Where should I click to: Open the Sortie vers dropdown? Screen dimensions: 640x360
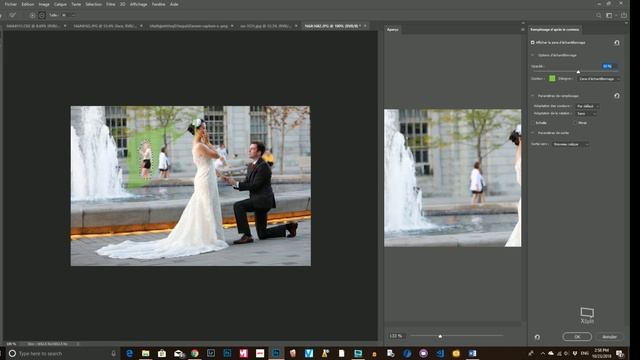tap(570, 144)
